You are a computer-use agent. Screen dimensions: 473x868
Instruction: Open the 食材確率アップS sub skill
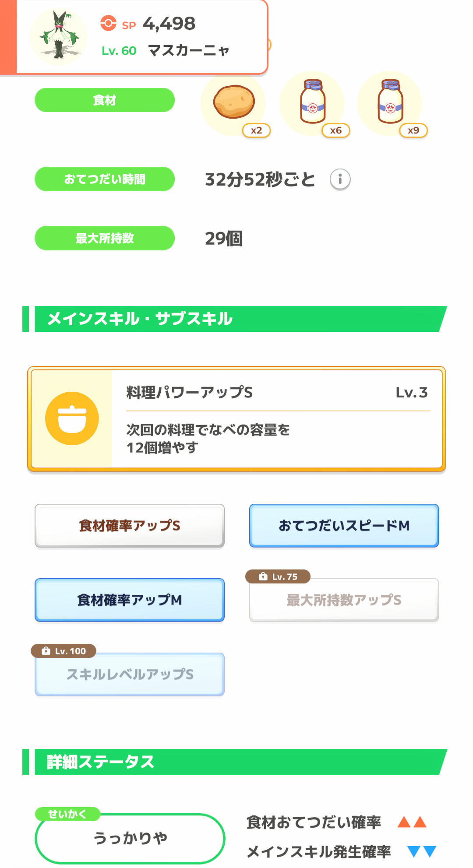130,525
